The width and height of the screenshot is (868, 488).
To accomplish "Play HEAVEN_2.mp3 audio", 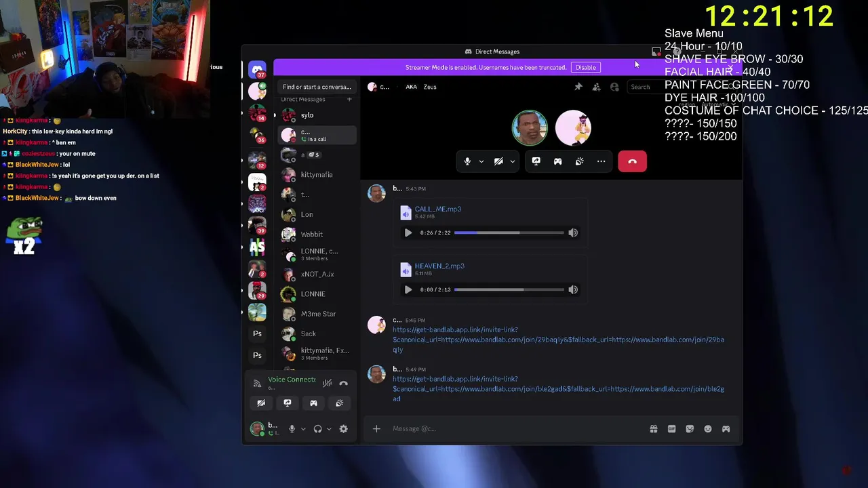I will tap(408, 289).
